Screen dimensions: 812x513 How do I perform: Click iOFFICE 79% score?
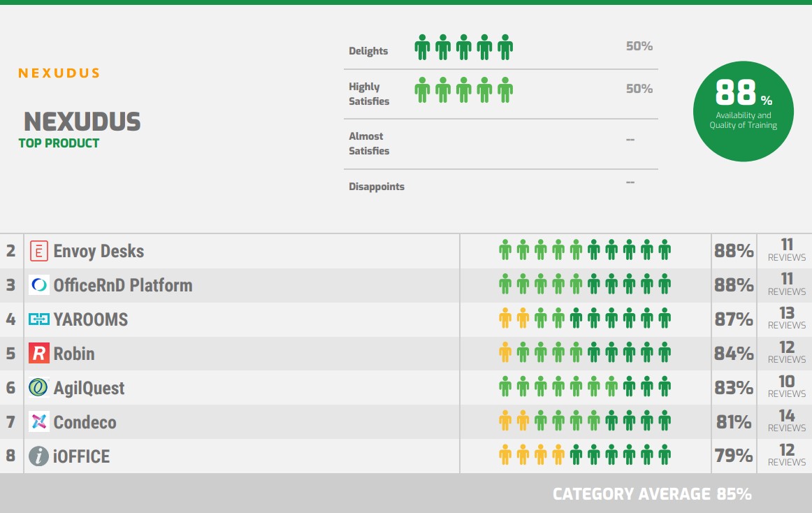pos(734,456)
